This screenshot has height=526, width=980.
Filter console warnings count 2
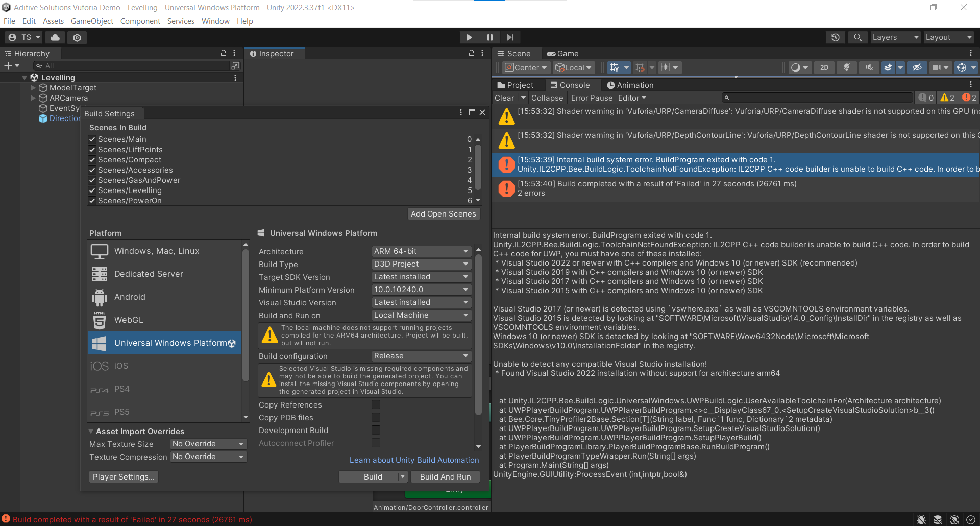947,98
